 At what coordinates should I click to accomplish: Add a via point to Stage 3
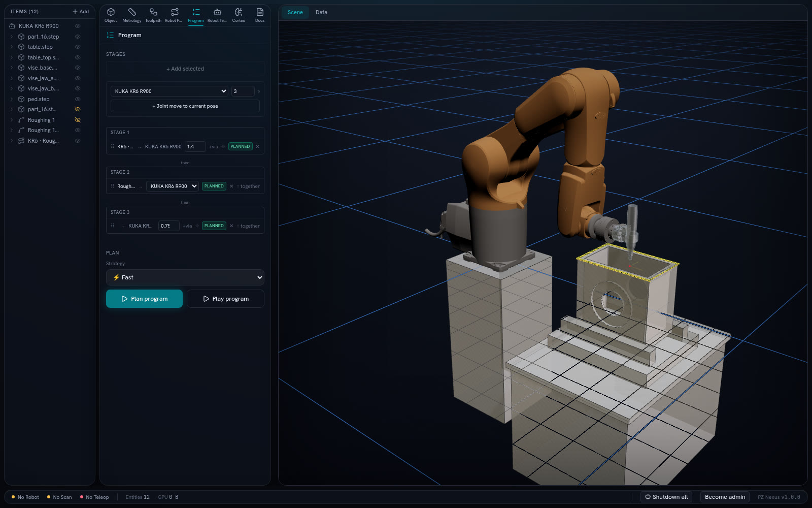pos(187,226)
